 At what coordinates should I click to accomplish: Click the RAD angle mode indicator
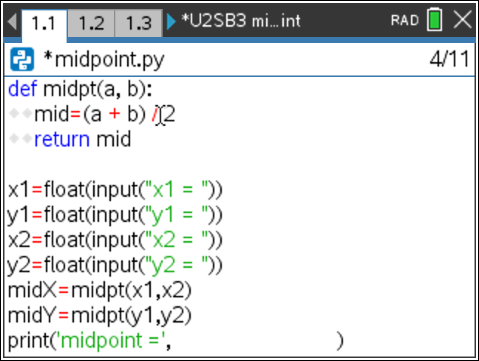405,21
